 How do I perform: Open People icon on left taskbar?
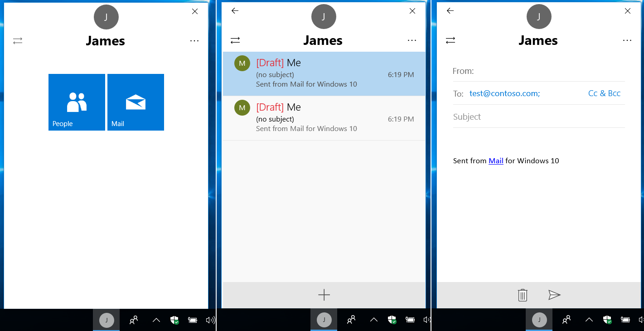click(134, 320)
